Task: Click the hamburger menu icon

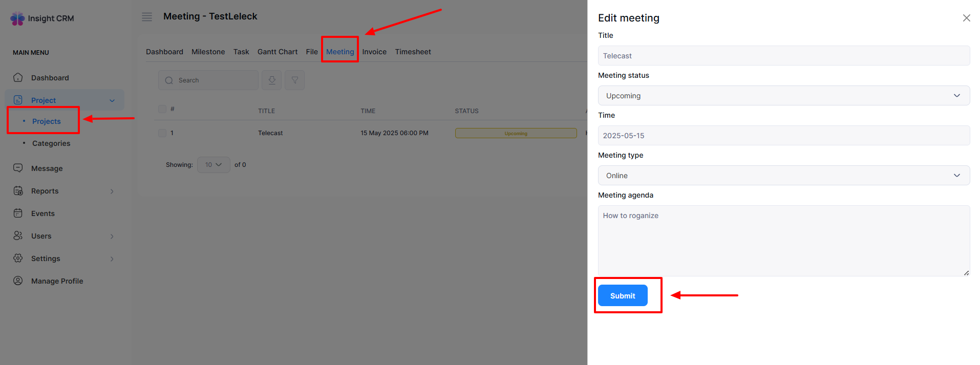Action: 147,17
